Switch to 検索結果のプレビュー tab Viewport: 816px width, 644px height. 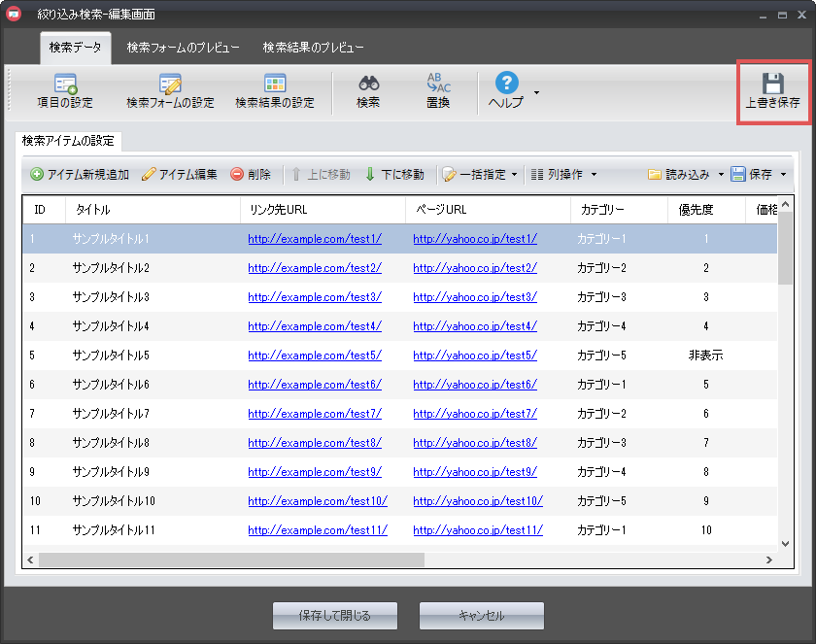313,48
